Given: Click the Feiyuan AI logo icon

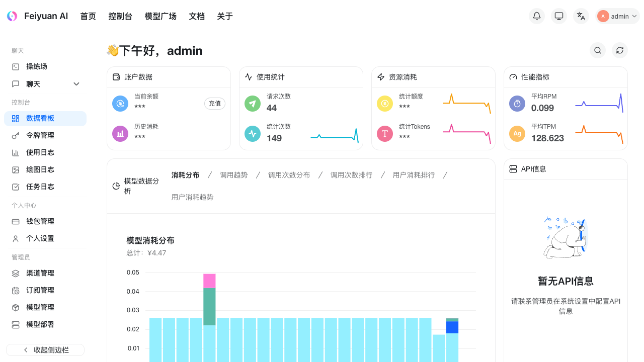Looking at the screenshot, I should 12,16.
